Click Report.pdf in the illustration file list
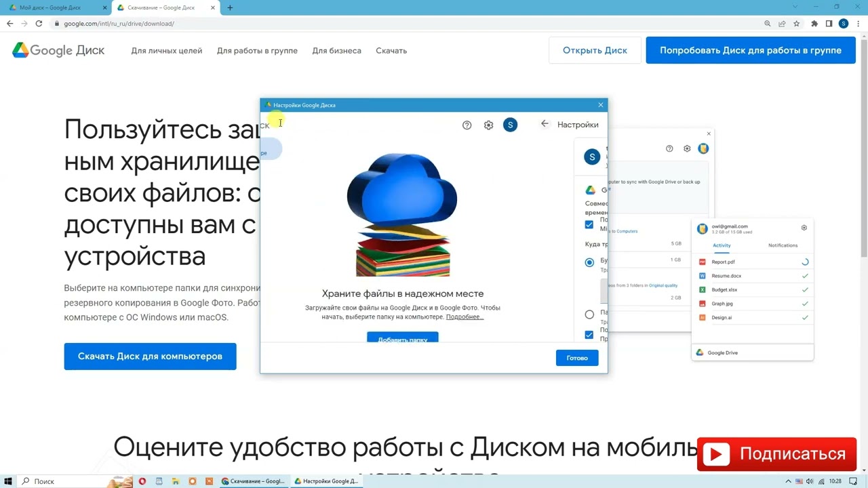This screenshot has width=868, height=488. pyautogui.click(x=723, y=262)
